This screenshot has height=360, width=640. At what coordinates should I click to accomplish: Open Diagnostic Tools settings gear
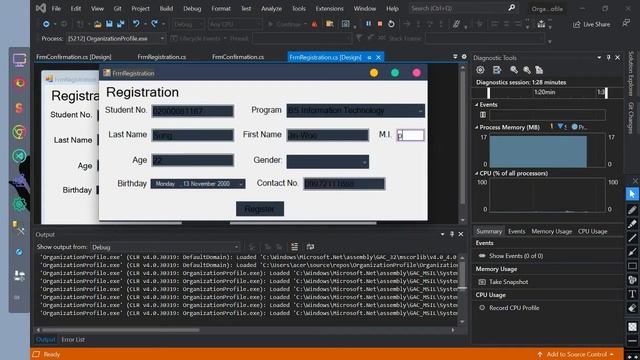(480, 70)
